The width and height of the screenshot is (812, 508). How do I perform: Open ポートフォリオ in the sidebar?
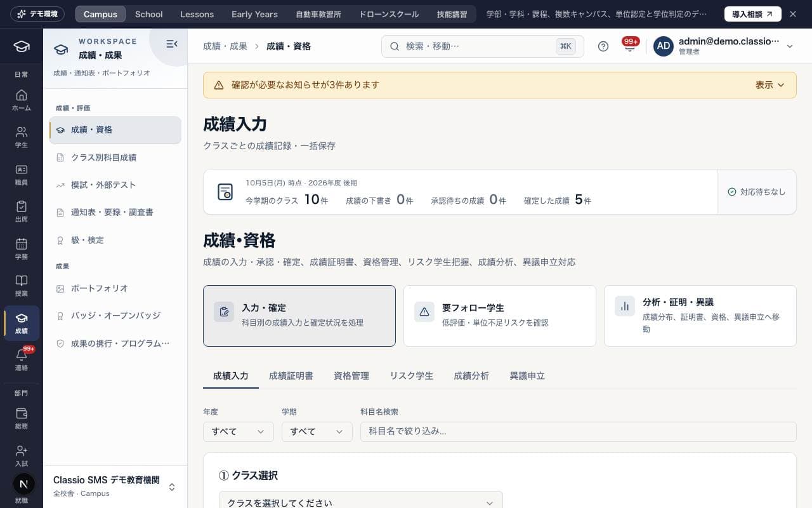click(x=115, y=288)
